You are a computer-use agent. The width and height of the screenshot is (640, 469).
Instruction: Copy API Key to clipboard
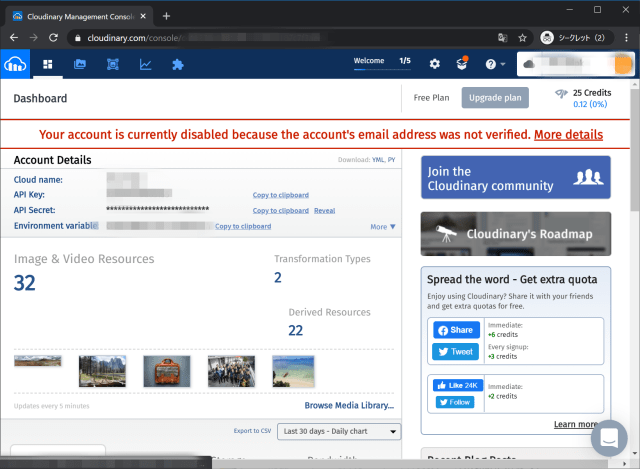click(x=280, y=195)
